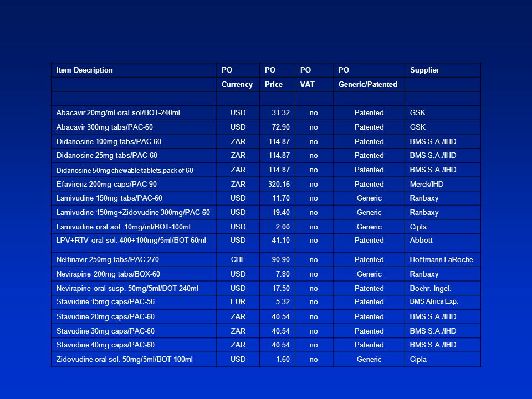Viewport: 532px width, 399px height.
Task: Select the 'Currency' header label
Action: point(237,84)
